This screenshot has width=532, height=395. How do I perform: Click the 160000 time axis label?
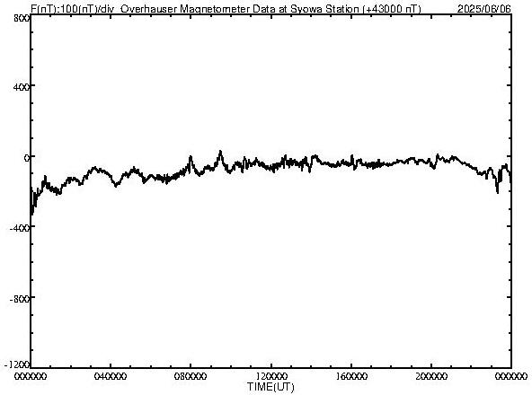(351, 376)
